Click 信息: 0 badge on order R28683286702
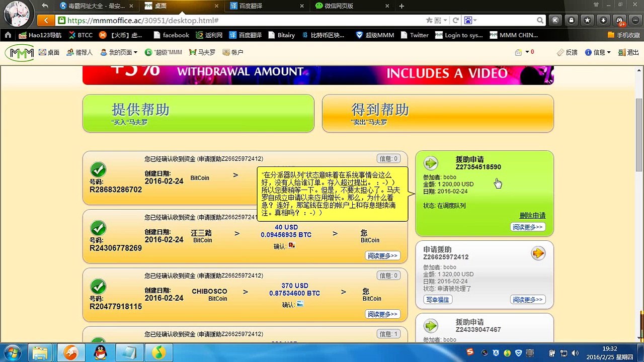Viewport: 644px width, 362px height. 388,158
